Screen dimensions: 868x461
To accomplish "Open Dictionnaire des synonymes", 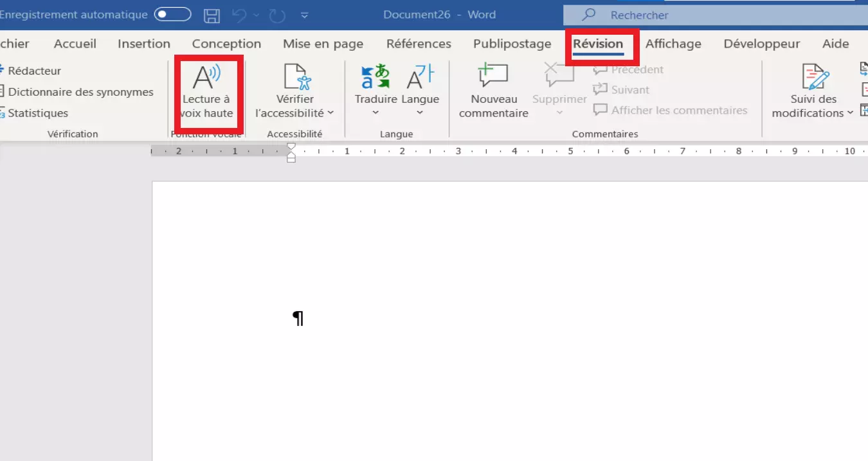I will pyautogui.click(x=76, y=92).
